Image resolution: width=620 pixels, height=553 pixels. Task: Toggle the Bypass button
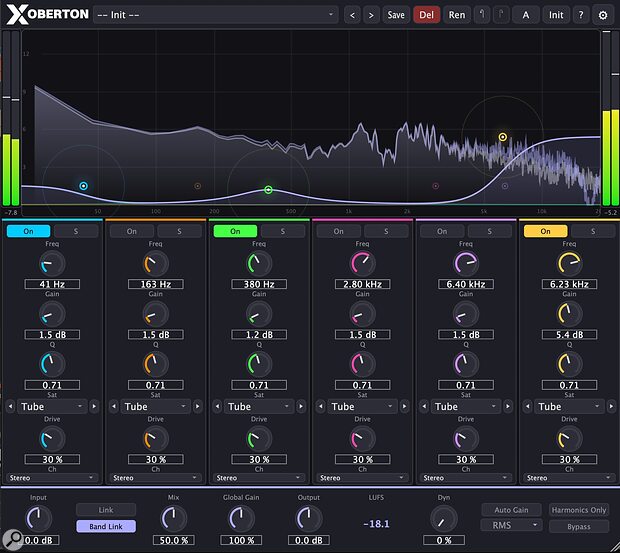pyautogui.click(x=579, y=527)
